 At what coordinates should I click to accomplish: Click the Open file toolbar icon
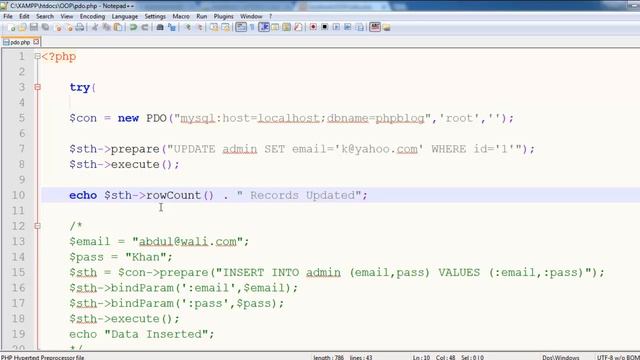coord(22,27)
